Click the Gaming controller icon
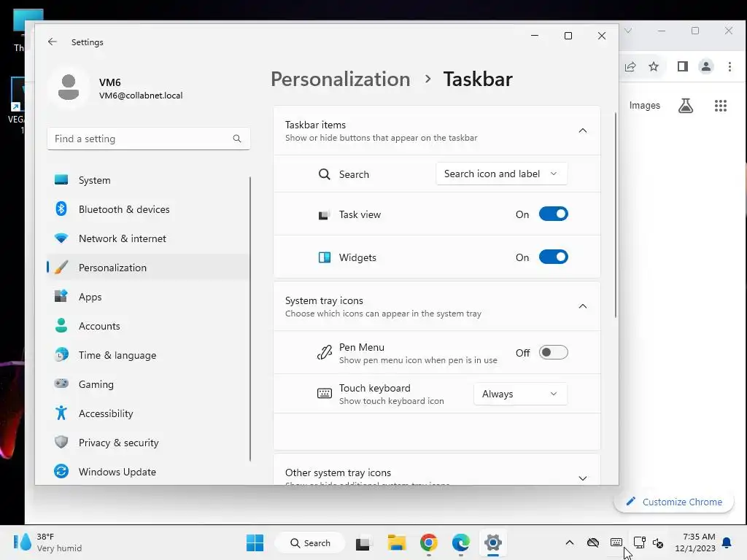747x560 pixels. click(61, 384)
